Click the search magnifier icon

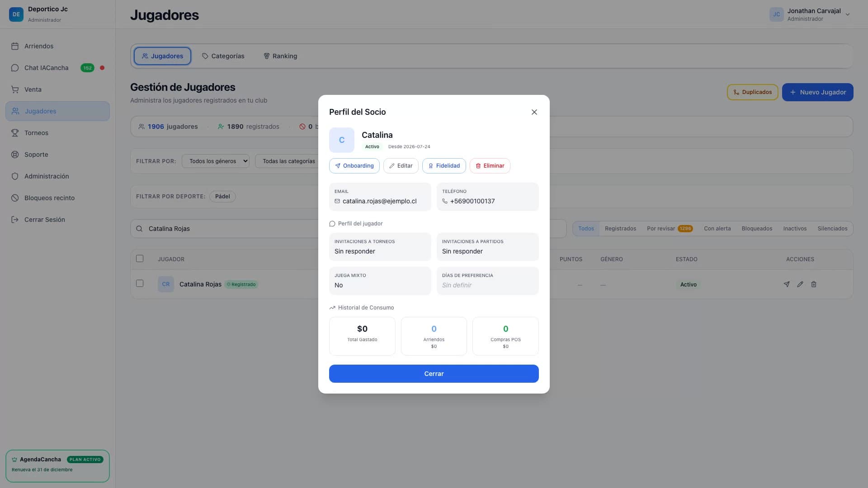tap(139, 229)
